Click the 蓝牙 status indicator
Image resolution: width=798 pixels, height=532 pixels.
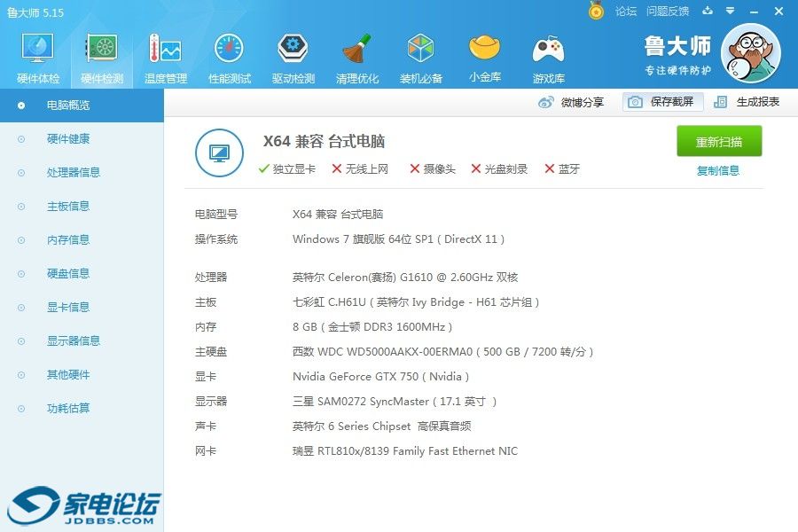tap(562, 169)
